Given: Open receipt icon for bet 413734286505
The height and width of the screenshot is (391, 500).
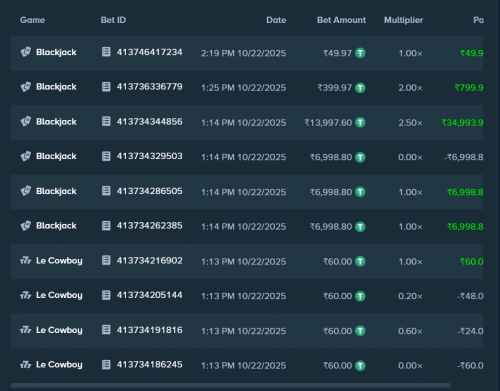Looking at the screenshot, I should pyautogui.click(x=106, y=191).
